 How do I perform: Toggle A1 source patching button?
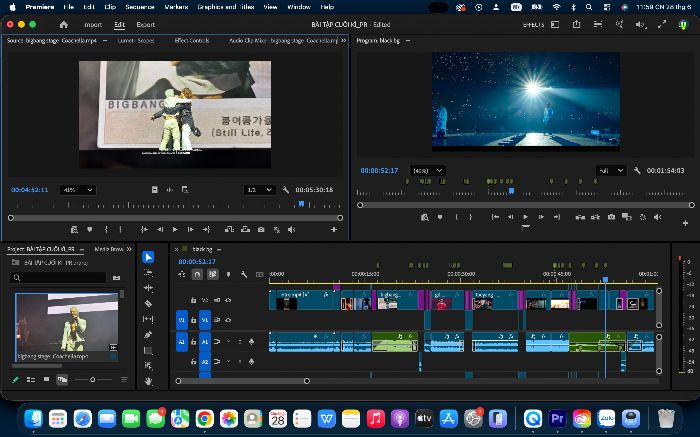click(182, 342)
